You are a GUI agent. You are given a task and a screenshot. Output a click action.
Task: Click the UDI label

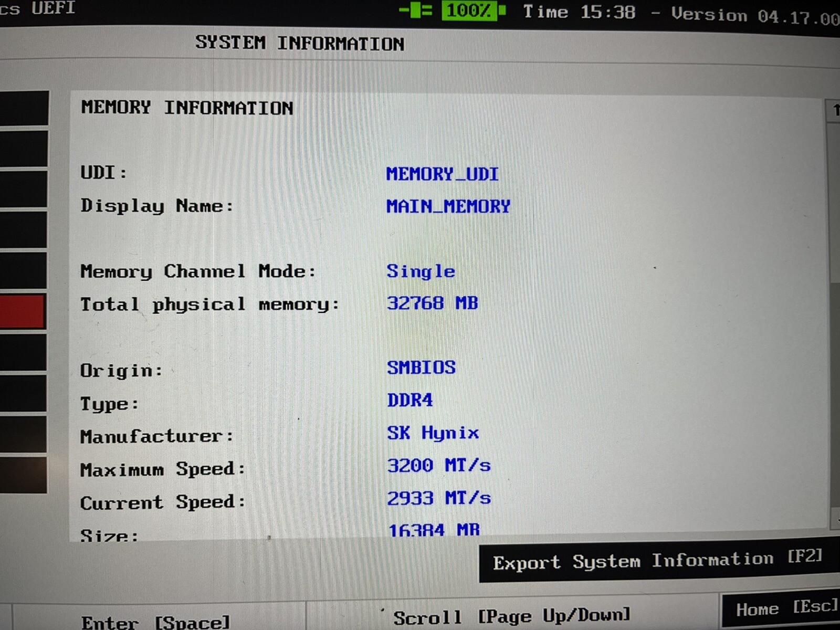click(x=103, y=172)
